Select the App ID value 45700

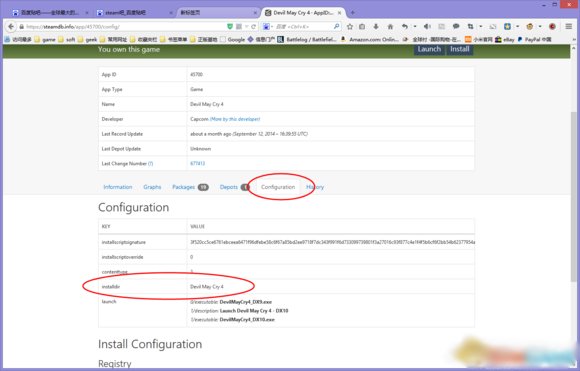[196, 75]
